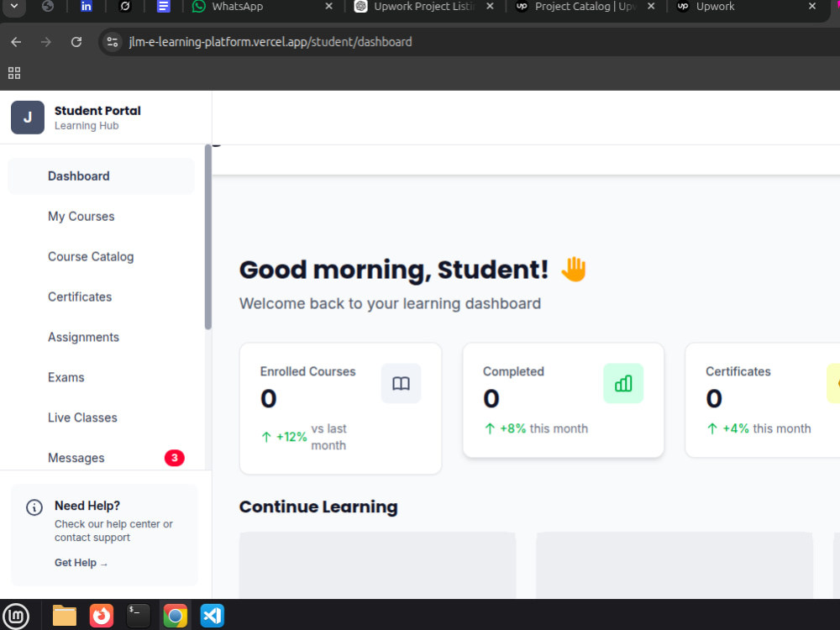Click the waving hand emoji
Viewport: 840px width, 630px height.
tap(573, 269)
